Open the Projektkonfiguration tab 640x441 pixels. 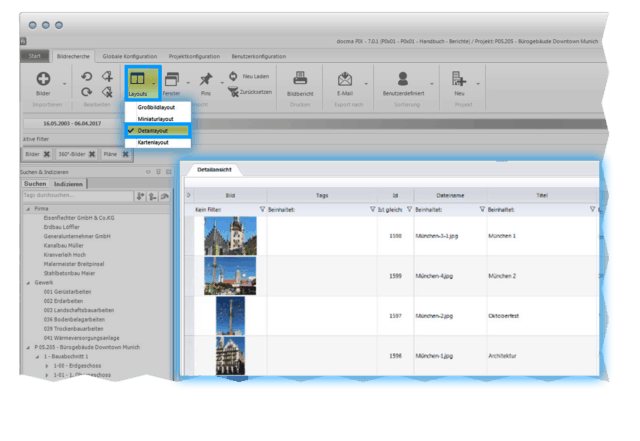194,56
